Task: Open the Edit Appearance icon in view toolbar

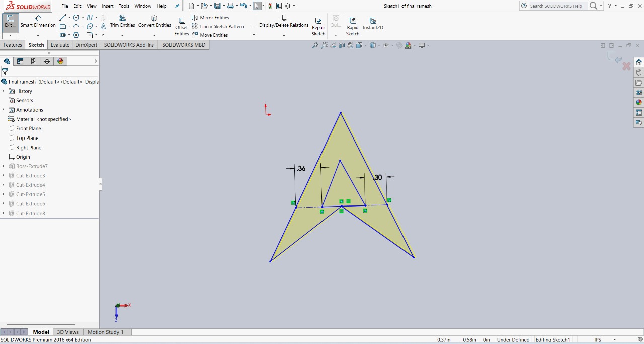Action: [399, 45]
